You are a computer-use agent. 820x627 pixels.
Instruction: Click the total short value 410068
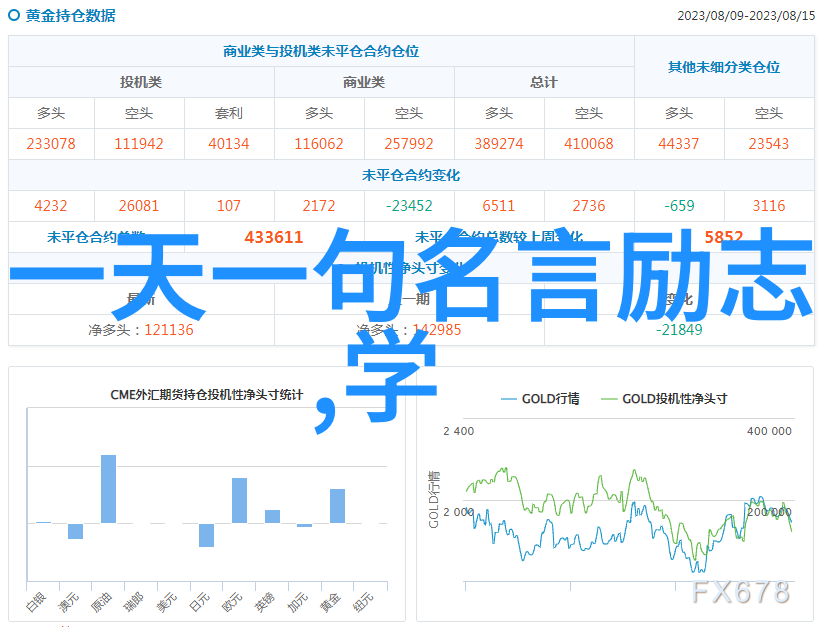click(x=588, y=144)
